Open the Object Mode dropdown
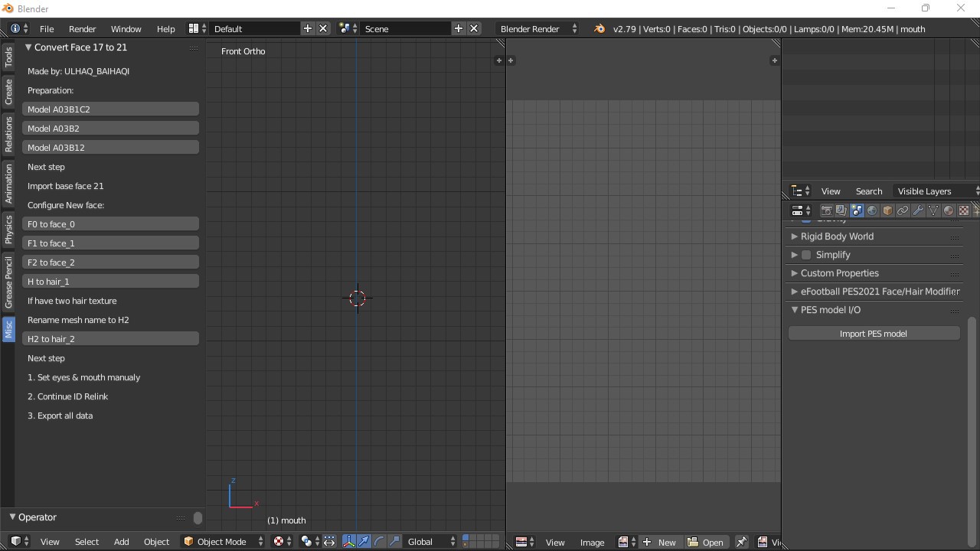This screenshot has width=980, height=551. tap(223, 542)
